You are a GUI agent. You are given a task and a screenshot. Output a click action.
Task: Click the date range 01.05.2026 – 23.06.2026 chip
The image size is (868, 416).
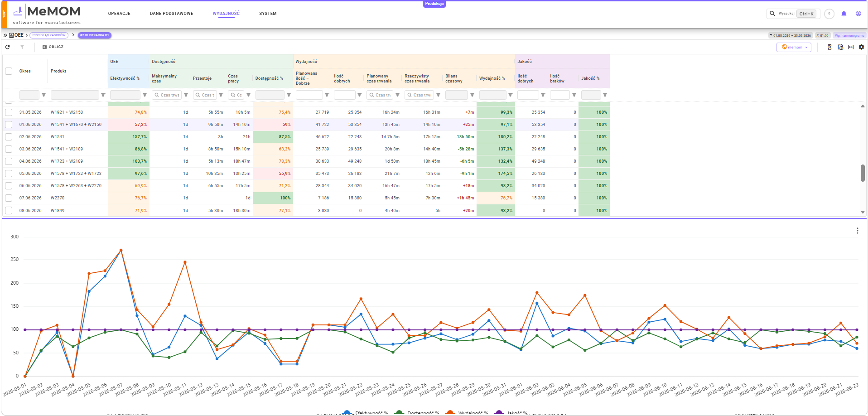click(790, 35)
